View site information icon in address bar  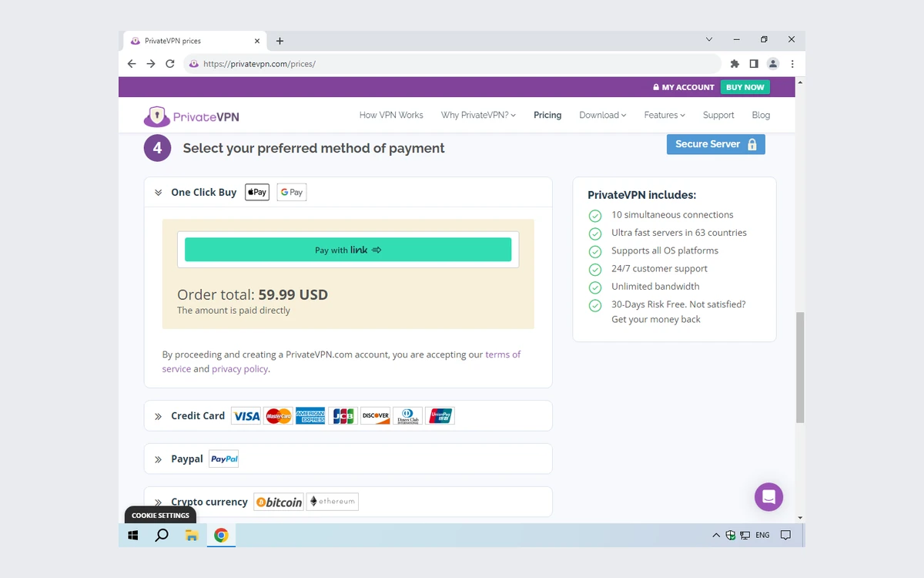[193, 64]
